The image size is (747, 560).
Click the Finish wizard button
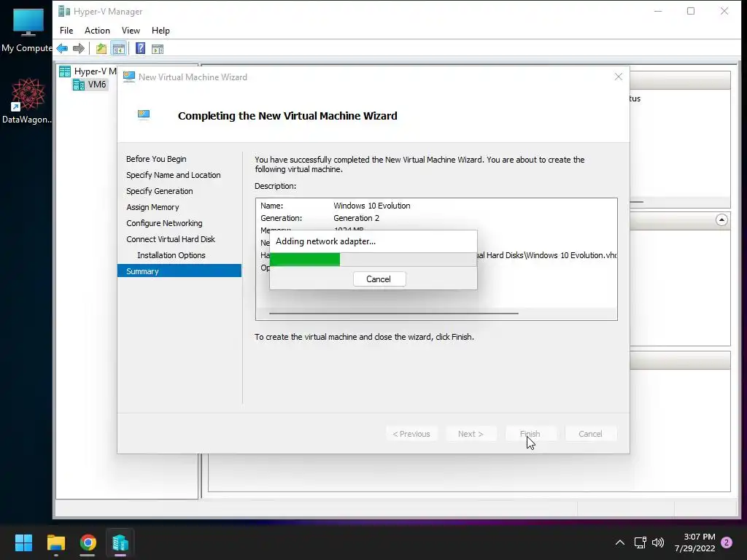(x=530, y=434)
